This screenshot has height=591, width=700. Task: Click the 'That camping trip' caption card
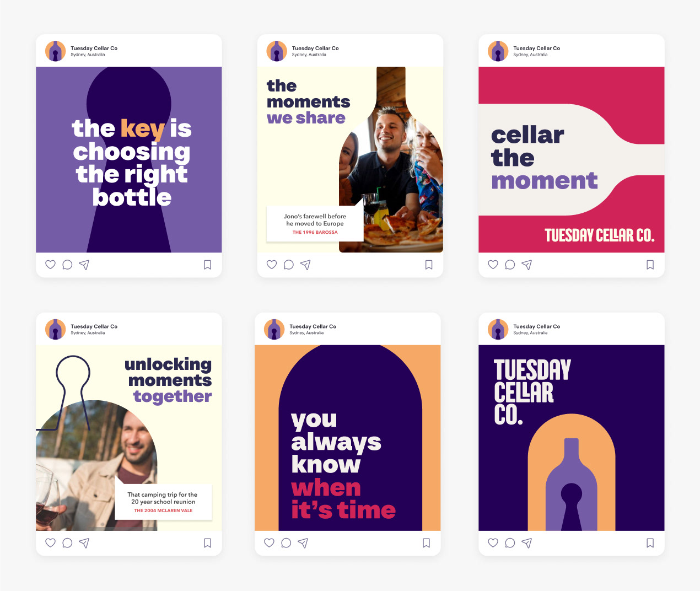pyautogui.click(x=163, y=502)
